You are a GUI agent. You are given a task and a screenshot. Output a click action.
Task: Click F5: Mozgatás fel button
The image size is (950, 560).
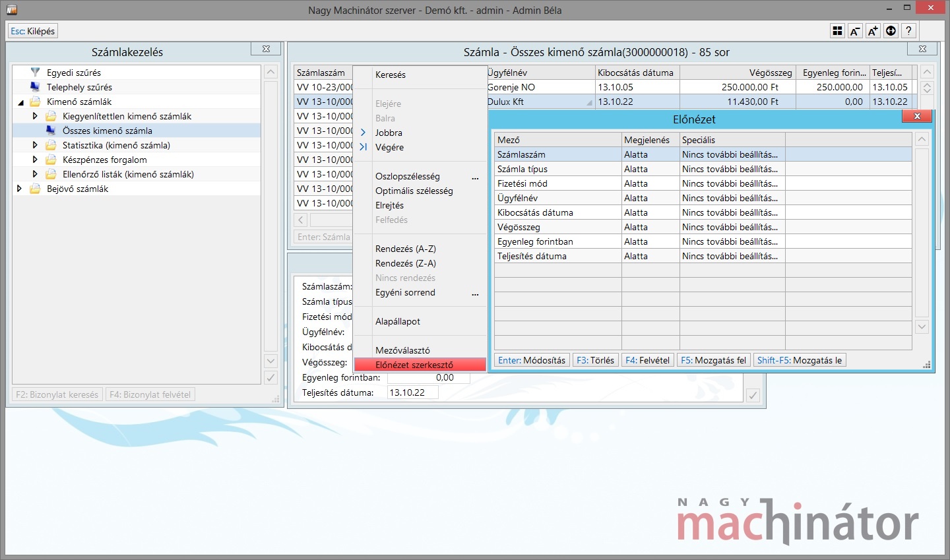point(713,360)
